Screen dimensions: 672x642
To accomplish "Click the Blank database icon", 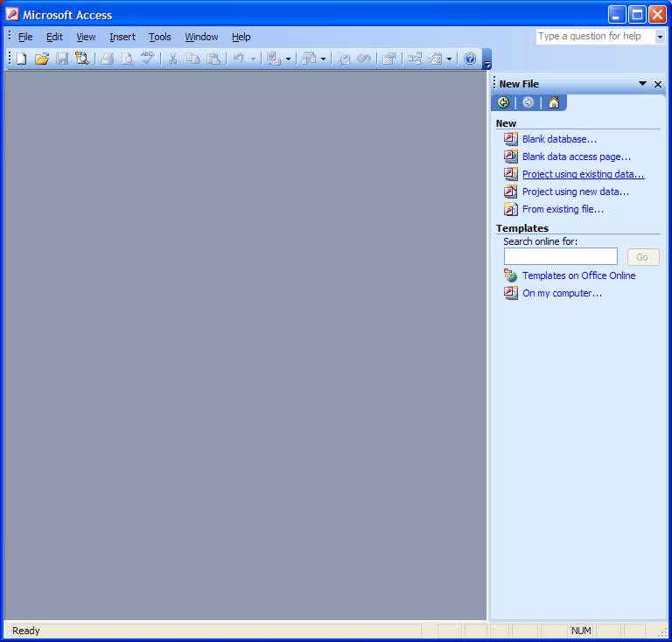I will coord(511,139).
